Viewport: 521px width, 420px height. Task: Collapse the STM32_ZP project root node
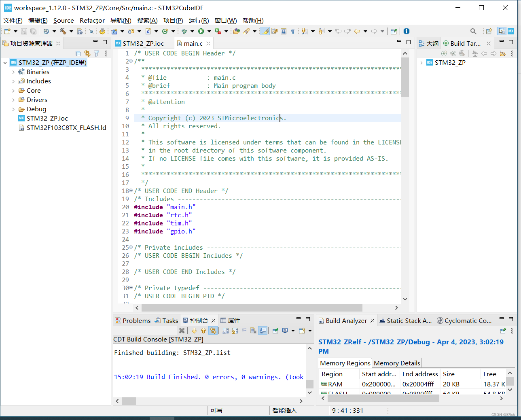pos(5,63)
